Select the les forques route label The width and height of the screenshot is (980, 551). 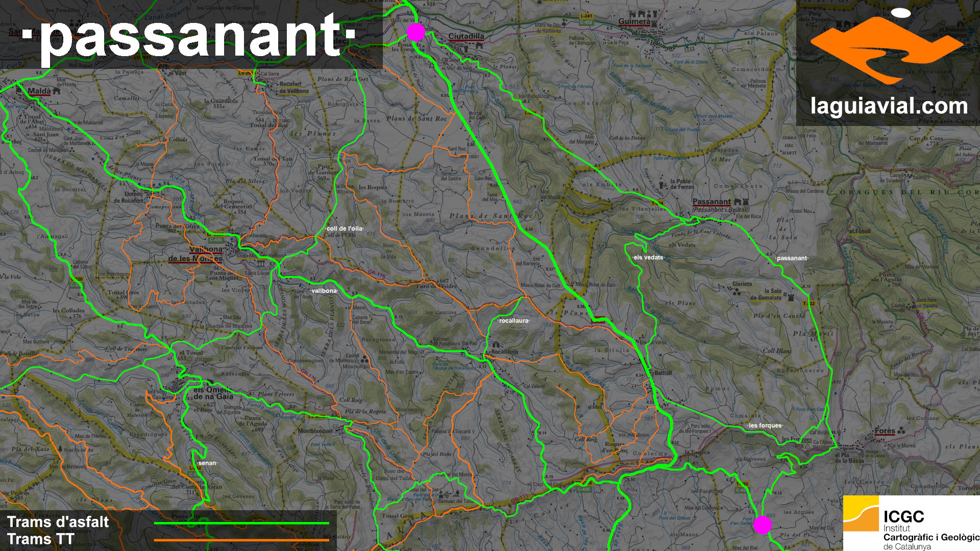point(765,425)
